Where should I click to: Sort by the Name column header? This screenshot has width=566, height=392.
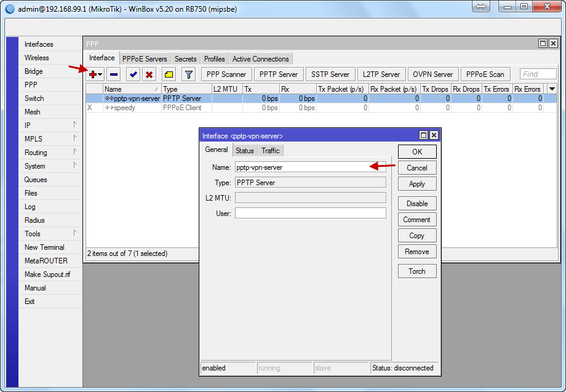tap(132, 89)
